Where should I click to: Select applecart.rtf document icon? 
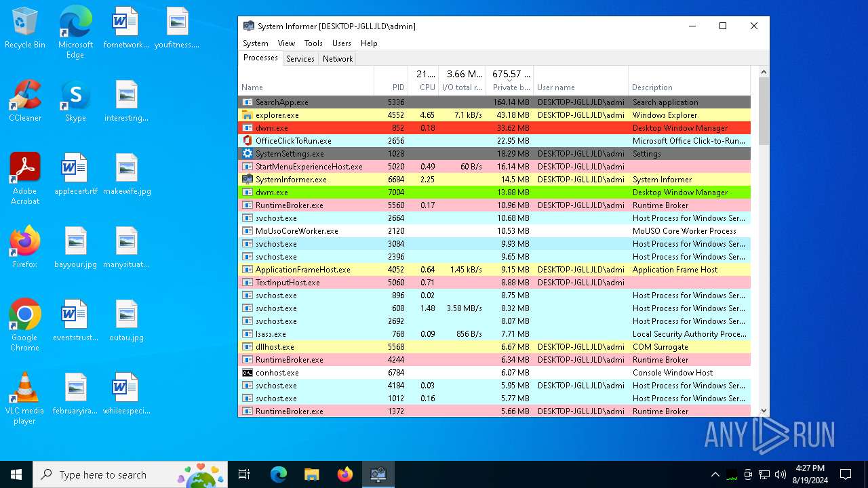click(x=75, y=174)
